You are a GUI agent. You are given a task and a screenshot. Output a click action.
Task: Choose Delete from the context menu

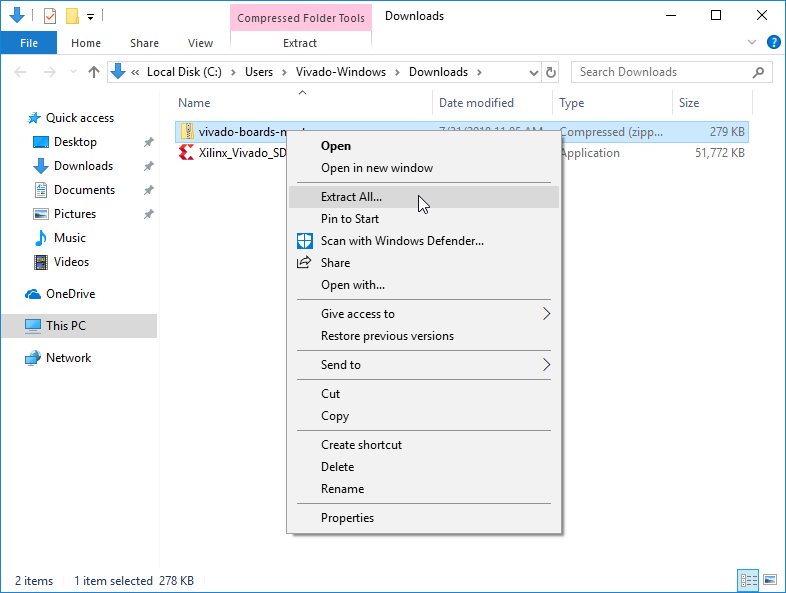[x=424, y=467]
